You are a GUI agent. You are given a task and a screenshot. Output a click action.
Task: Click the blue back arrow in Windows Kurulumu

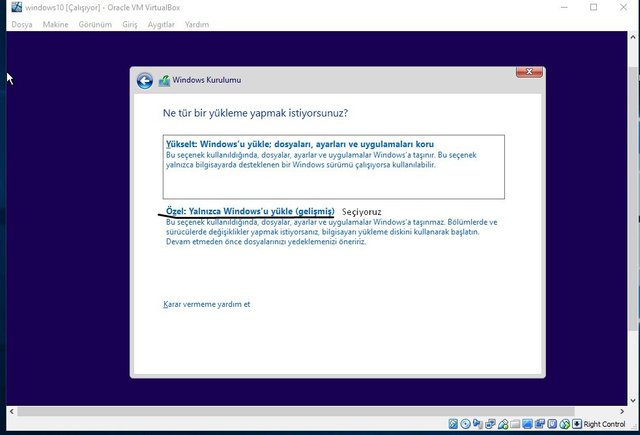[x=144, y=81]
